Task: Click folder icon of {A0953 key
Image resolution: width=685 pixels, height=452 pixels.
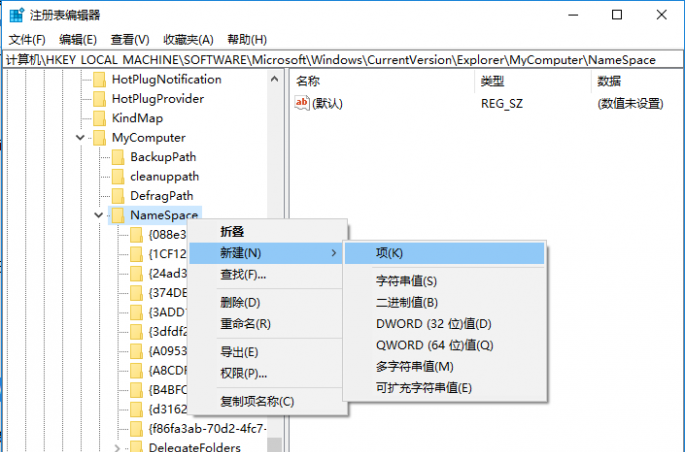Action: click(x=136, y=351)
